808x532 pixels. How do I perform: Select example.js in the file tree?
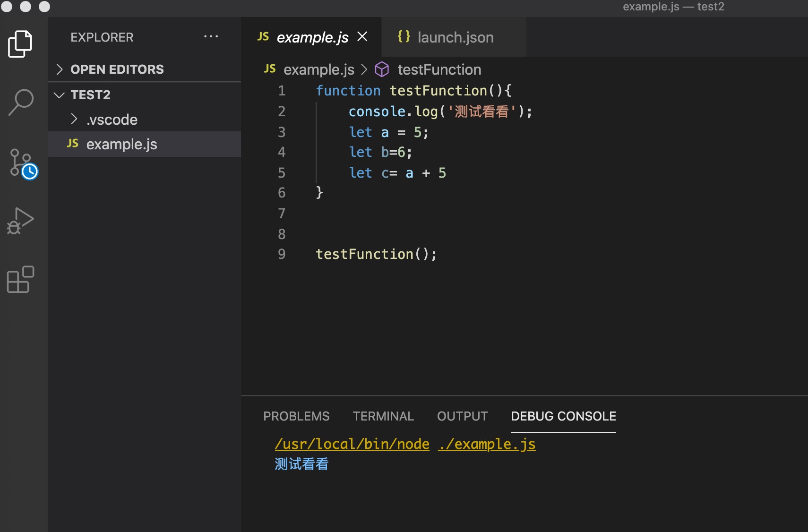pyautogui.click(x=145, y=144)
